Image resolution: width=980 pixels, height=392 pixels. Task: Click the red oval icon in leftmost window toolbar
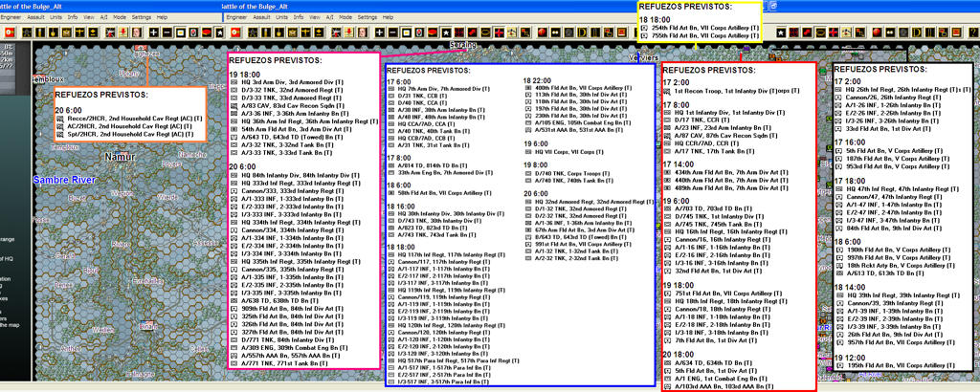[205, 32]
